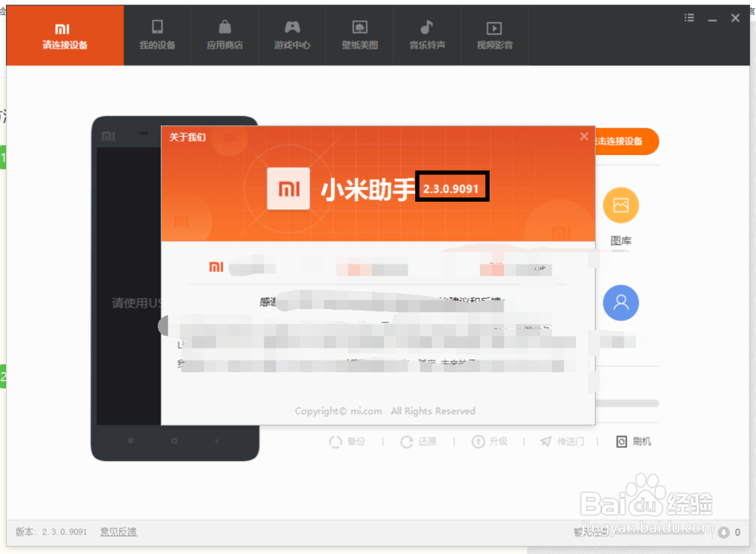Click the 升级 upgrade button
Image resolution: width=756 pixels, height=554 pixels.
click(490, 441)
